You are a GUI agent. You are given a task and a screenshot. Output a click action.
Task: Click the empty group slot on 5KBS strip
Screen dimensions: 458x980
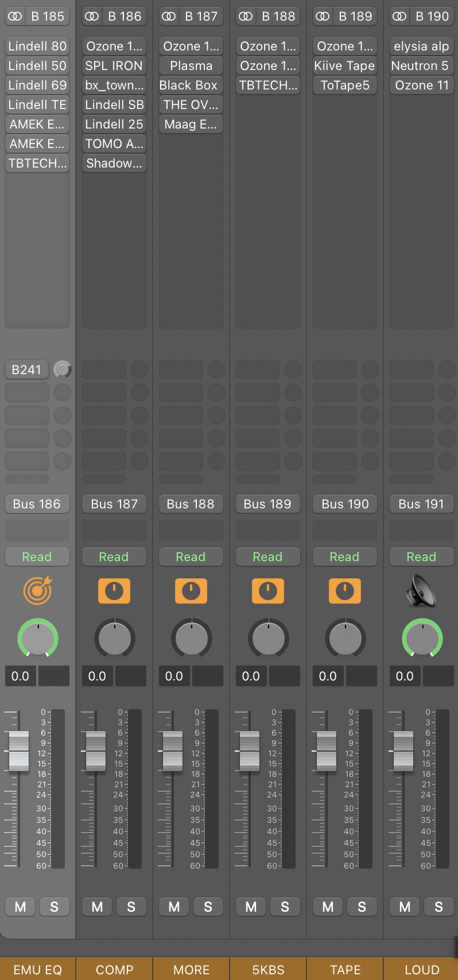(x=268, y=530)
